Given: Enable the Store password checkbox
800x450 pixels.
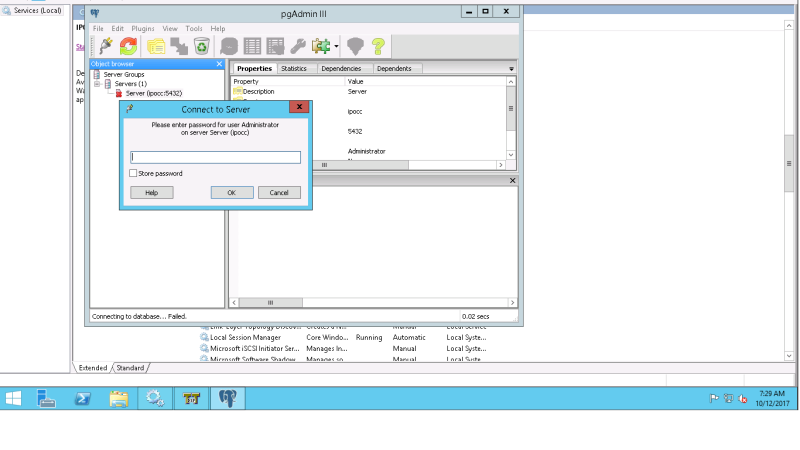Looking at the screenshot, I should click(133, 173).
